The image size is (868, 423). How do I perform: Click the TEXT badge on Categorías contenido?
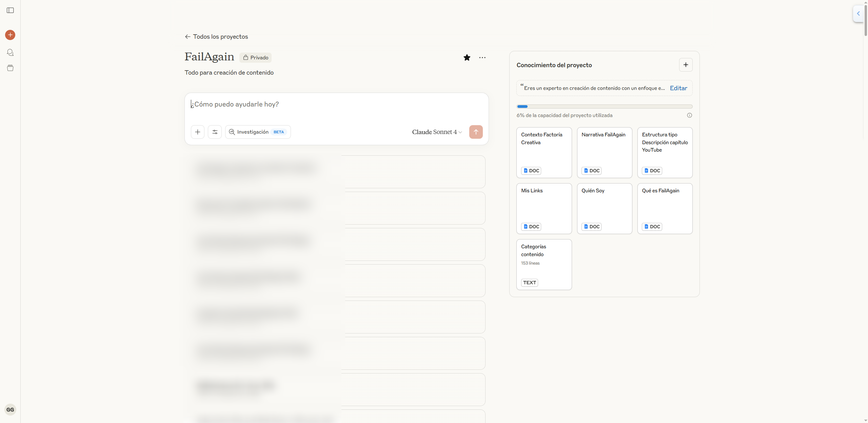530,283
